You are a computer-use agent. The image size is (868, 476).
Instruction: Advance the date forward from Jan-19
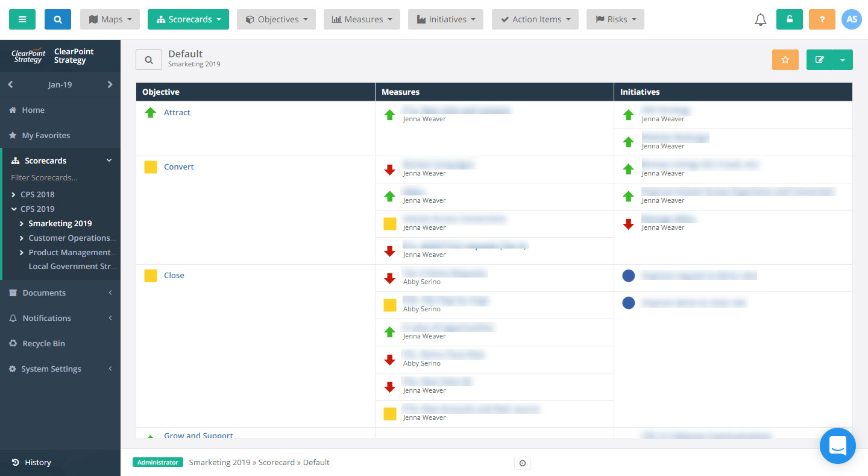click(x=110, y=84)
